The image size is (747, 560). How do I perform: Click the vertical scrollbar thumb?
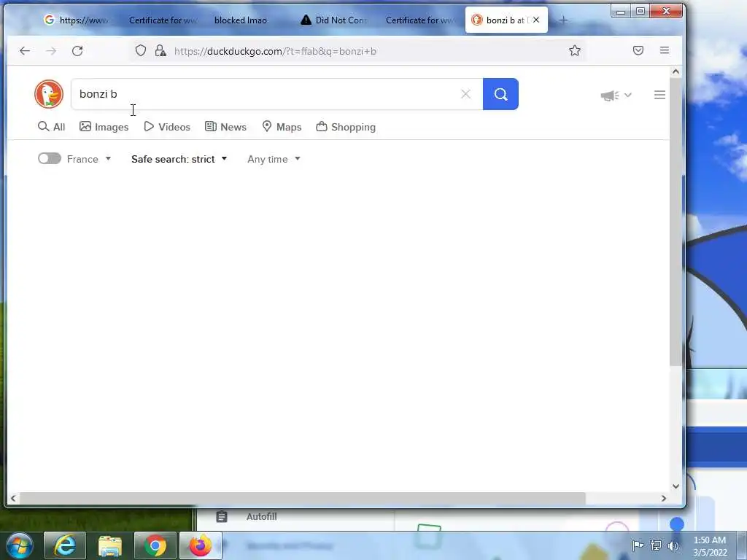click(676, 222)
